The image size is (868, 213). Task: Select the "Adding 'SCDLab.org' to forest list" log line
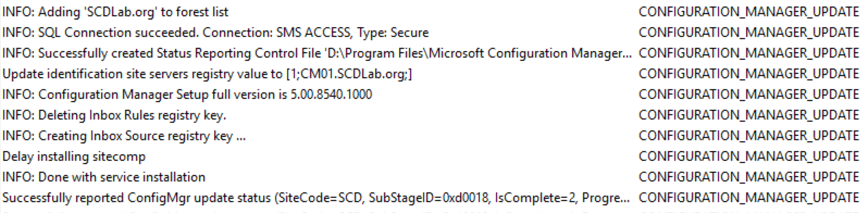(115, 12)
